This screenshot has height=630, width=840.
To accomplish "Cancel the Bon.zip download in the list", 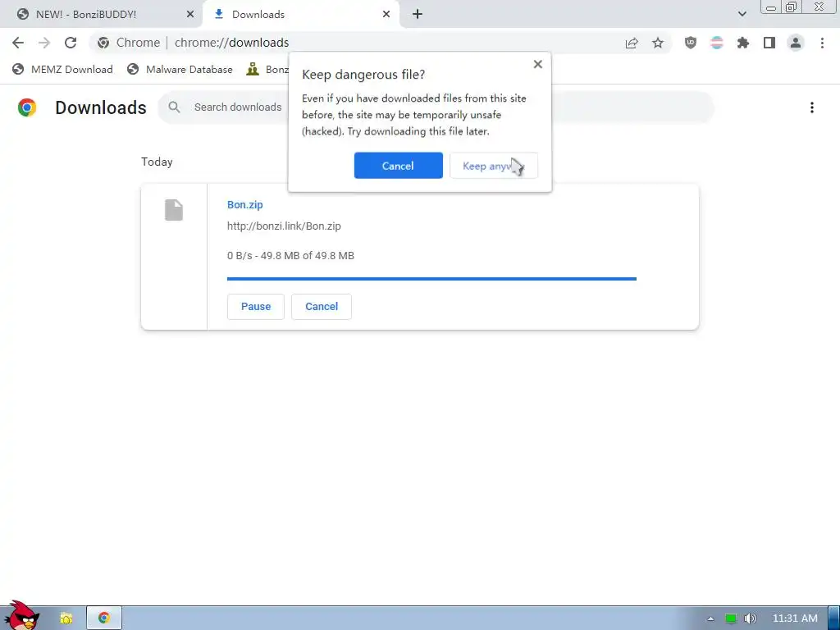I will tap(322, 307).
